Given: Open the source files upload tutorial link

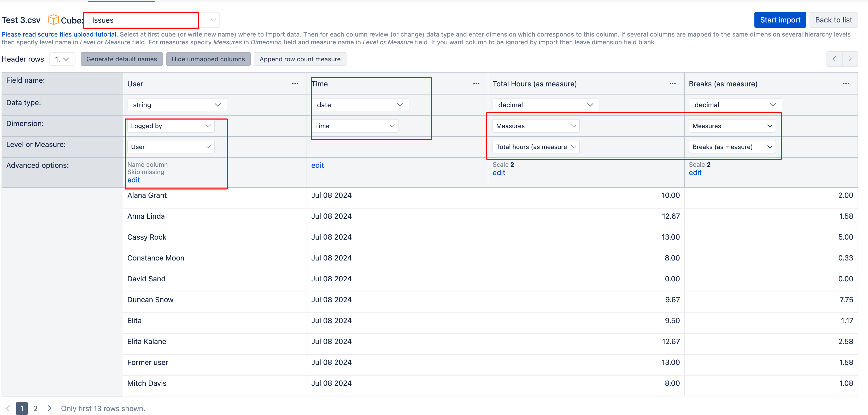Looking at the screenshot, I should [60, 34].
